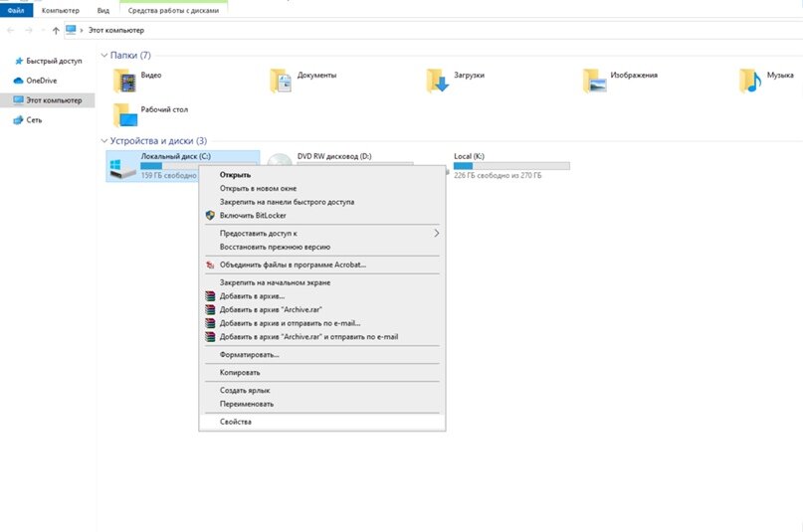This screenshot has height=532, width=803.
Task: Choose Создать ярлык
Action: tap(322, 391)
